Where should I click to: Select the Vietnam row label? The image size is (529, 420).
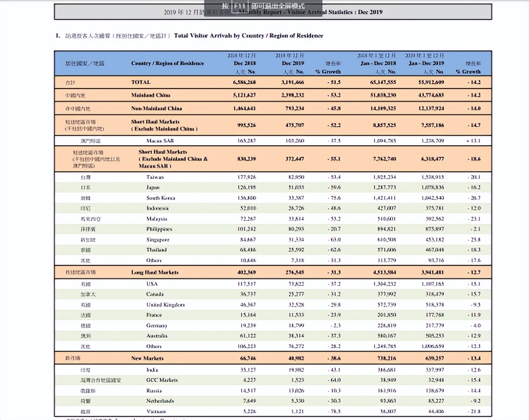pyautogui.click(x=156, y=411)
